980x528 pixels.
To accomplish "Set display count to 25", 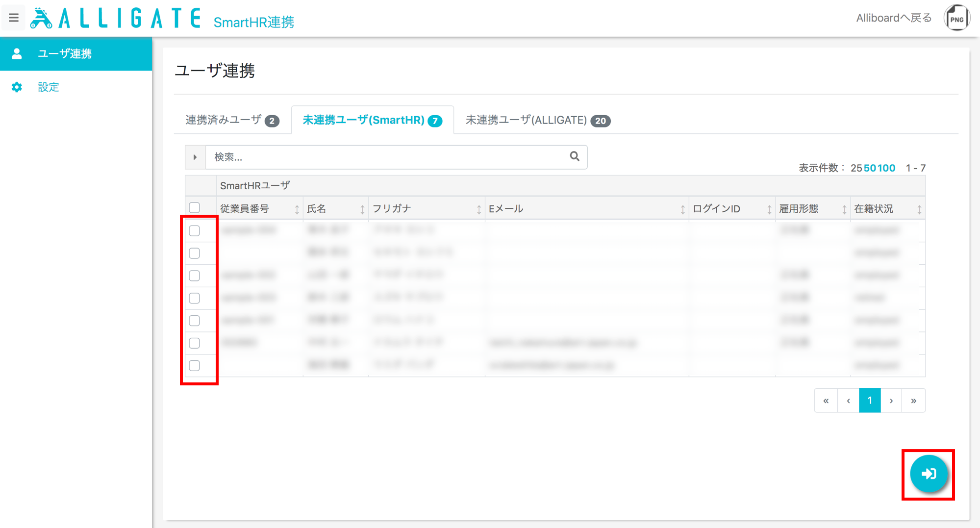I will coord(856,168).
